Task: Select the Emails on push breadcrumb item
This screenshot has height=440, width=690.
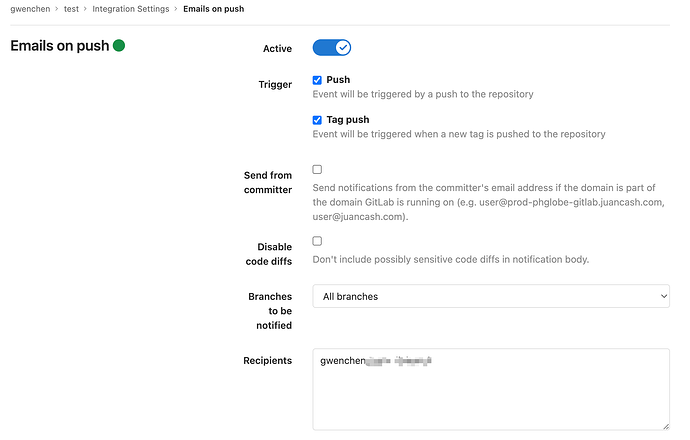Action: pos(213,9)
